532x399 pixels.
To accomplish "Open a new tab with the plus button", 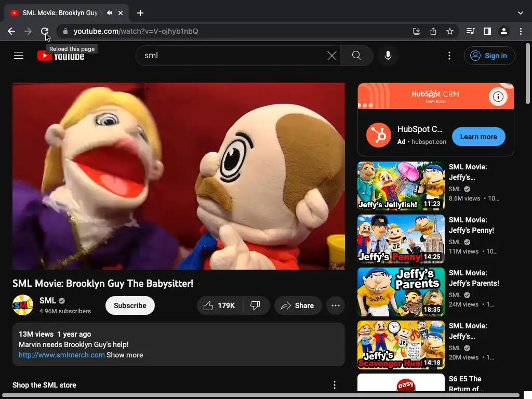I will (140, 13).
